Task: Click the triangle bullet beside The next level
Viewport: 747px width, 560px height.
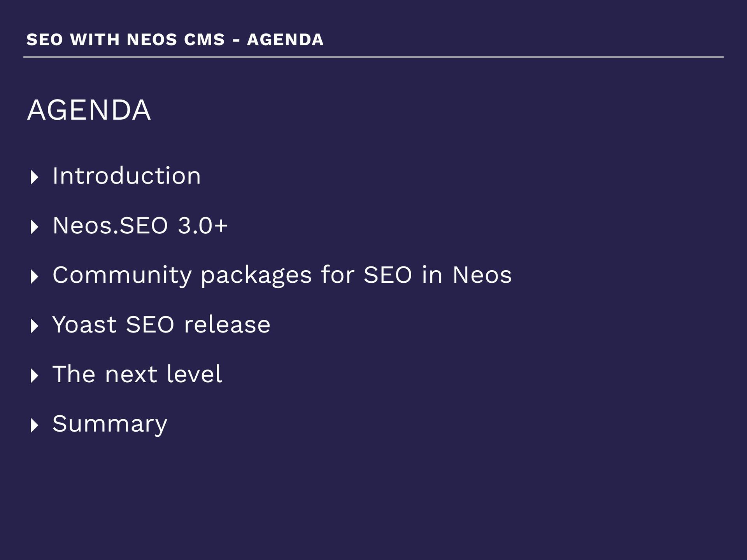Action: [x=34, y=376]
